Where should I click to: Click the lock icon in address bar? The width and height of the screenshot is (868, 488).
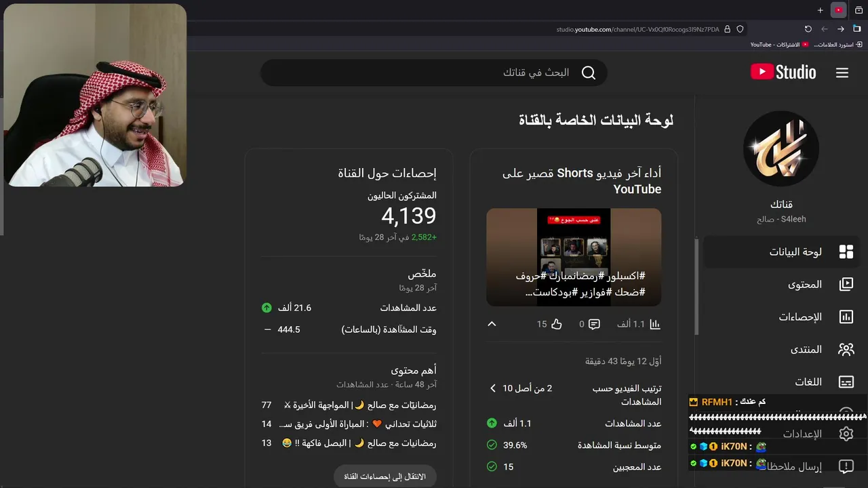coord(728,29)
